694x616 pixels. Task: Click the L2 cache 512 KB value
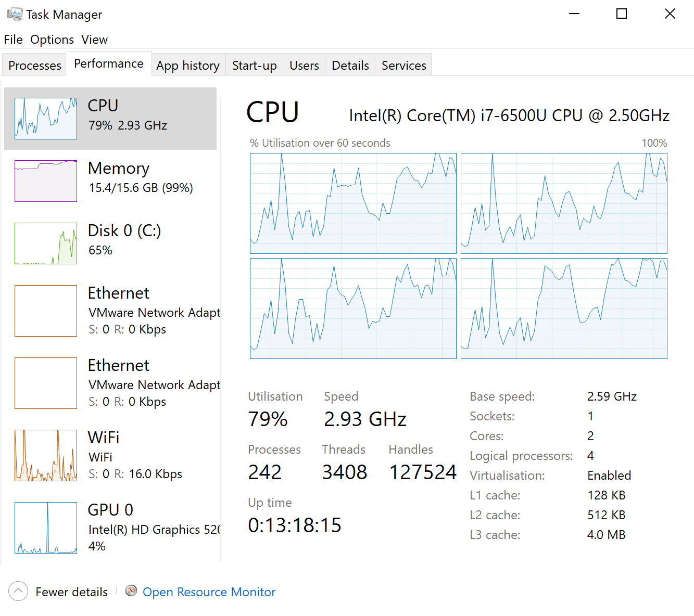(x=606, y=515)
